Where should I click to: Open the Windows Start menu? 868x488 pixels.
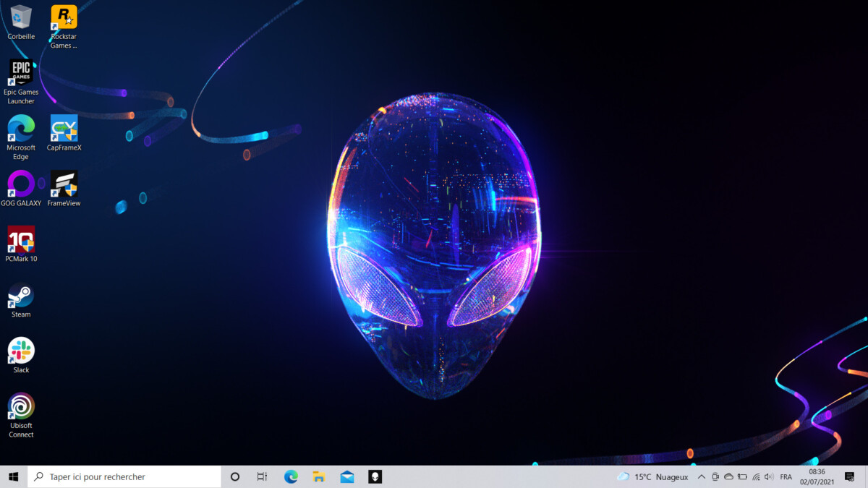pos(13,476)
